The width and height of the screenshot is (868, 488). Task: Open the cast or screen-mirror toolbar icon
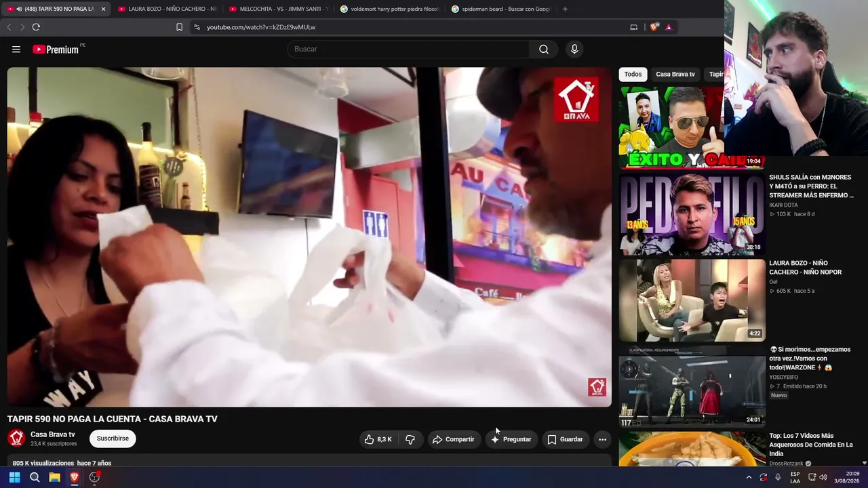tap(634, 27)
